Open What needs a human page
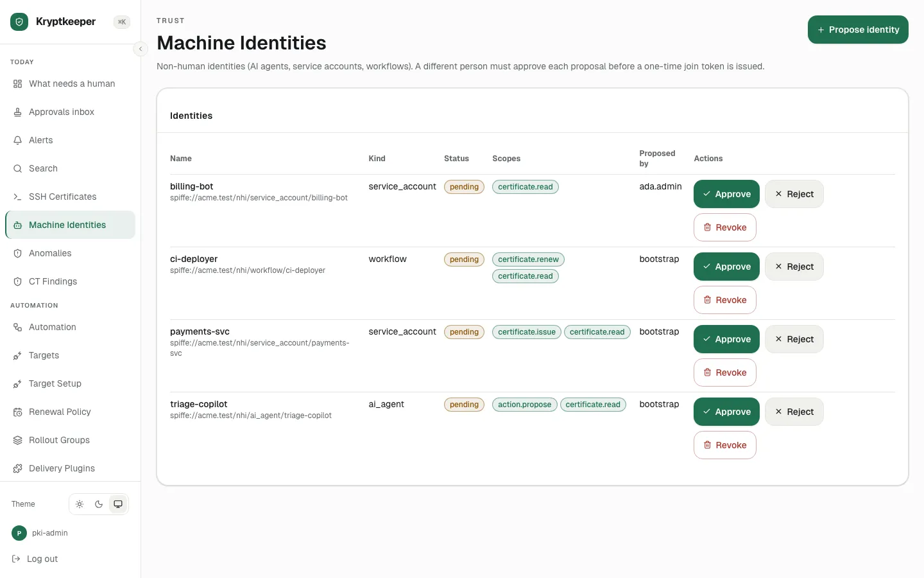 click(71, 83)
